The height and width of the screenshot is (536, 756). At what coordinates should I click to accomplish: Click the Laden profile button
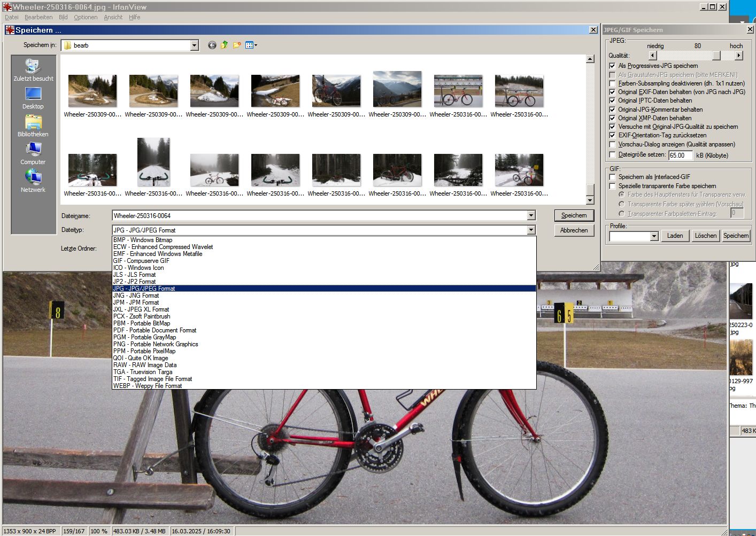tap(675, 236)
